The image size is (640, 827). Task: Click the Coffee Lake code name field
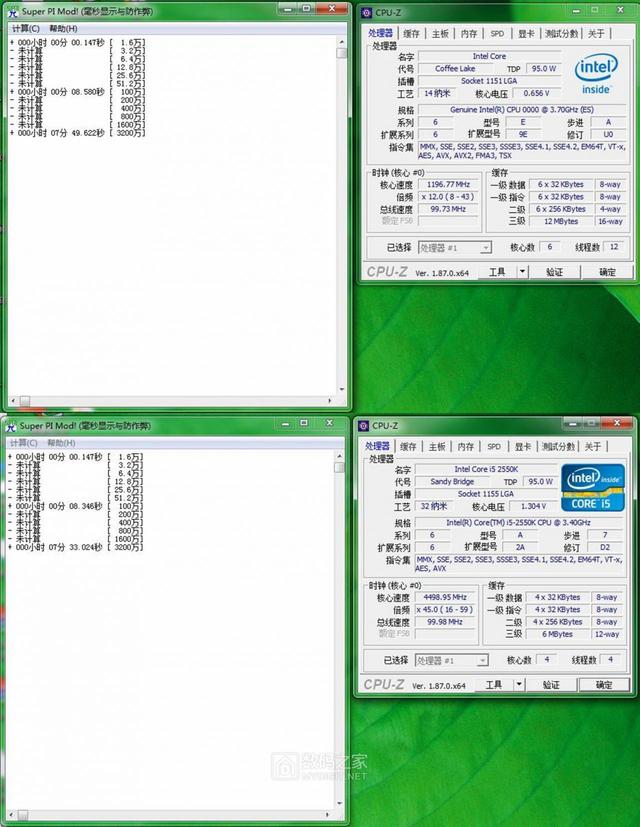(455, 69)
